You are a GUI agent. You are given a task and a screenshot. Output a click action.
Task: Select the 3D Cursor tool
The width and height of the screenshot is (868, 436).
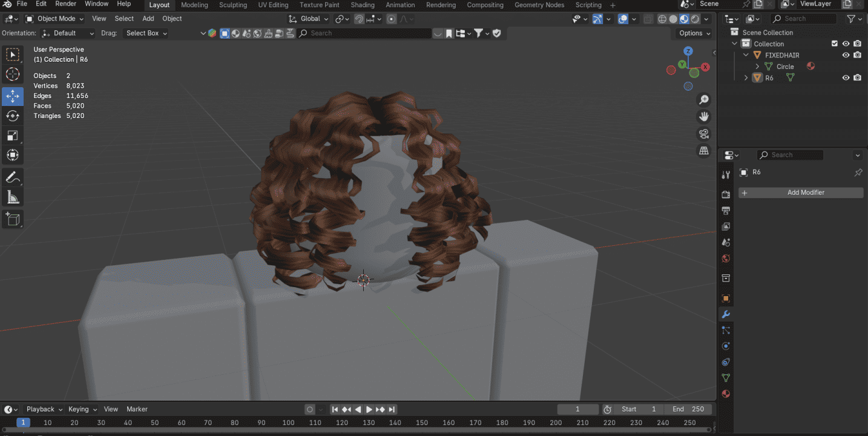click(x=13, y=75)
